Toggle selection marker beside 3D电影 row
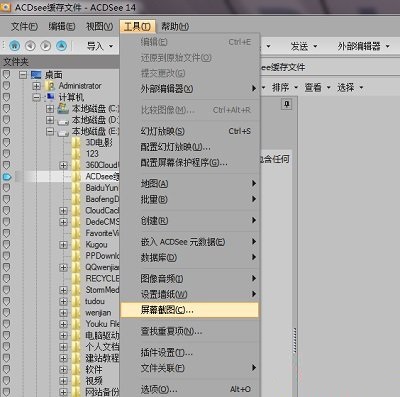This screenshot has width=400, height=397. [x=6, y=143]
